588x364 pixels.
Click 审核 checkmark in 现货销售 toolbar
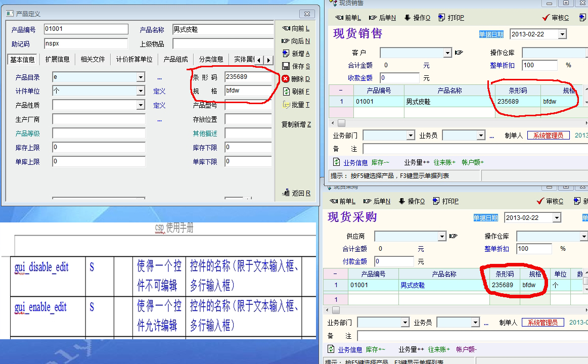546,18
